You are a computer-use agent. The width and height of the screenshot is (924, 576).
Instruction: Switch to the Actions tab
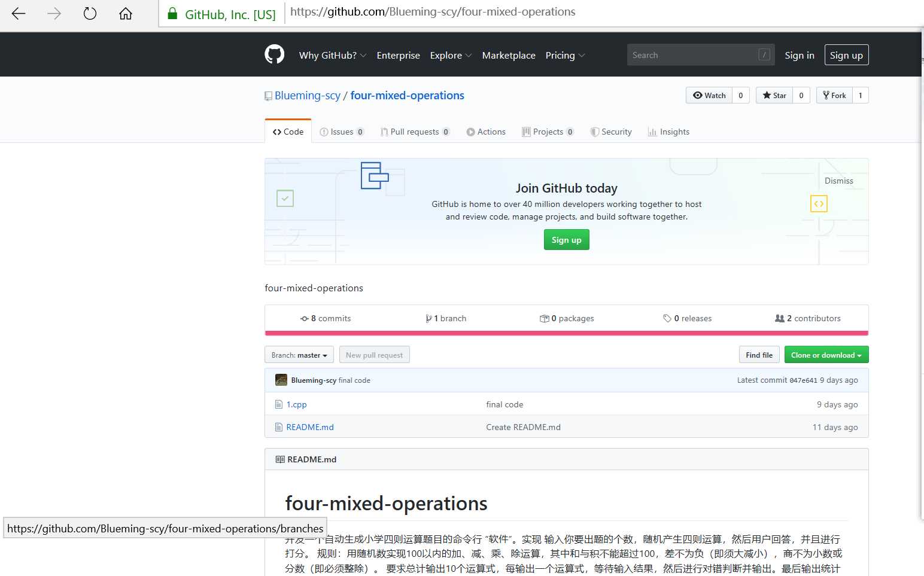click(x=486, y=132)
